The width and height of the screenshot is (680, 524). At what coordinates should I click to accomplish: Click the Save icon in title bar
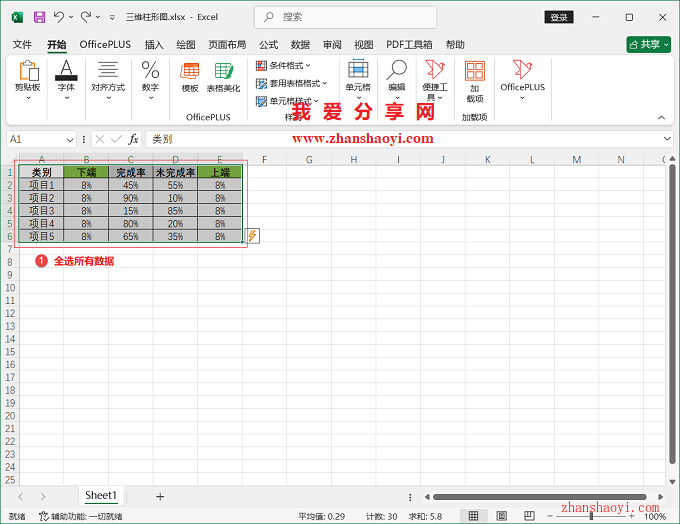tap(39, 17)
